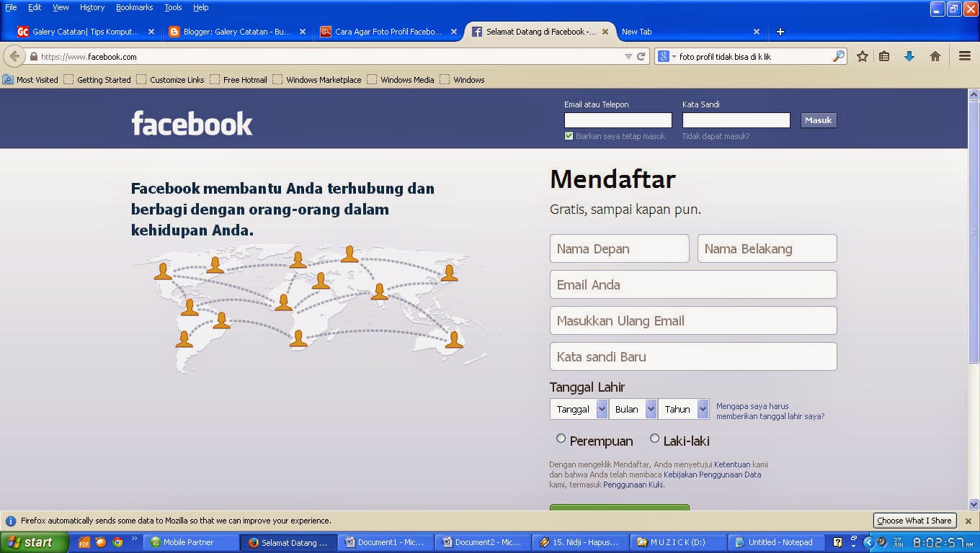This screenshot has width=980, height=553.
Task: Open the Help menu
Action: [x=201, y=7]
